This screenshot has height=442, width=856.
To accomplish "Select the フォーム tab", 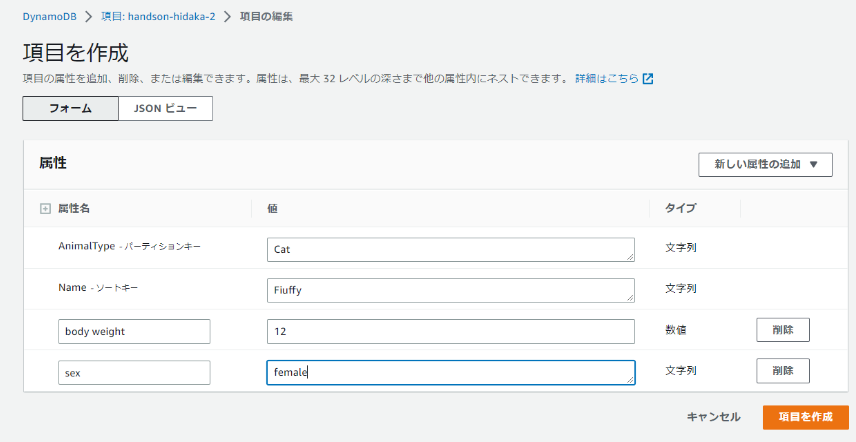I will (x=70, y=108).
